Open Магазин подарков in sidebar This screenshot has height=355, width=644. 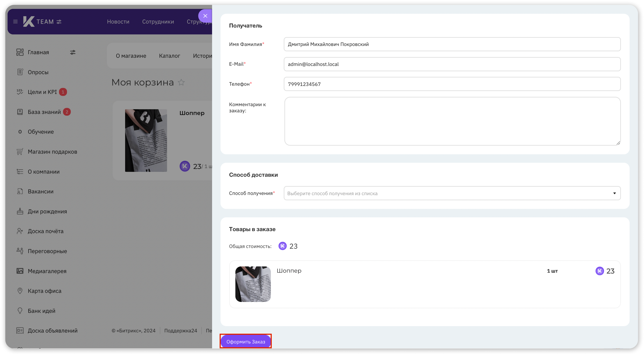pyautogui.click(x=52, y=152)
